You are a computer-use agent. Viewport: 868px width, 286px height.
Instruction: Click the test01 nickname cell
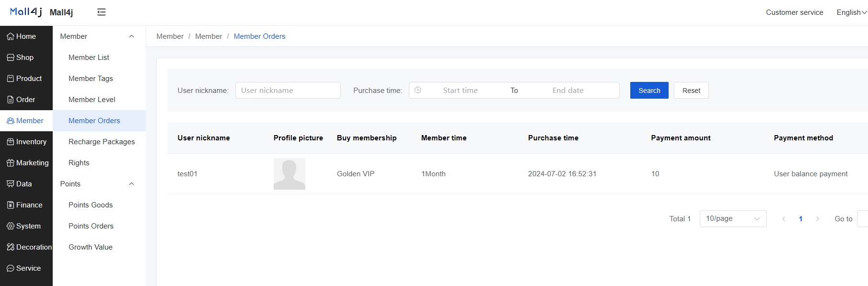coord(187,174)
